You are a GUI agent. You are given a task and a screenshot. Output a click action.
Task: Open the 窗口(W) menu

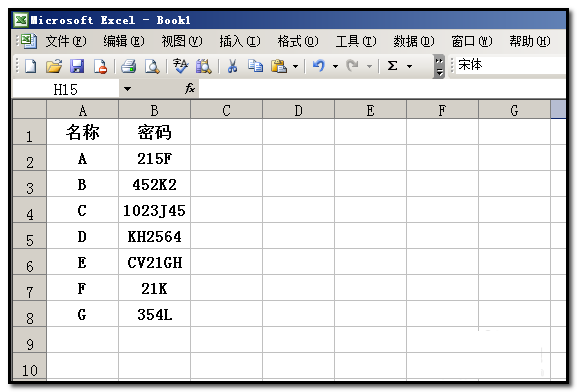472,41
